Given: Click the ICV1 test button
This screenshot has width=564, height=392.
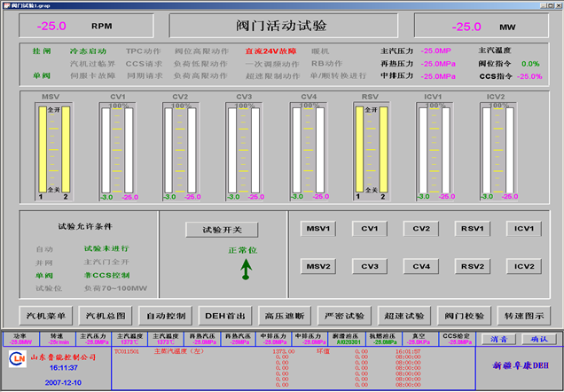Looking at the screenshot, I should [524, 229].
